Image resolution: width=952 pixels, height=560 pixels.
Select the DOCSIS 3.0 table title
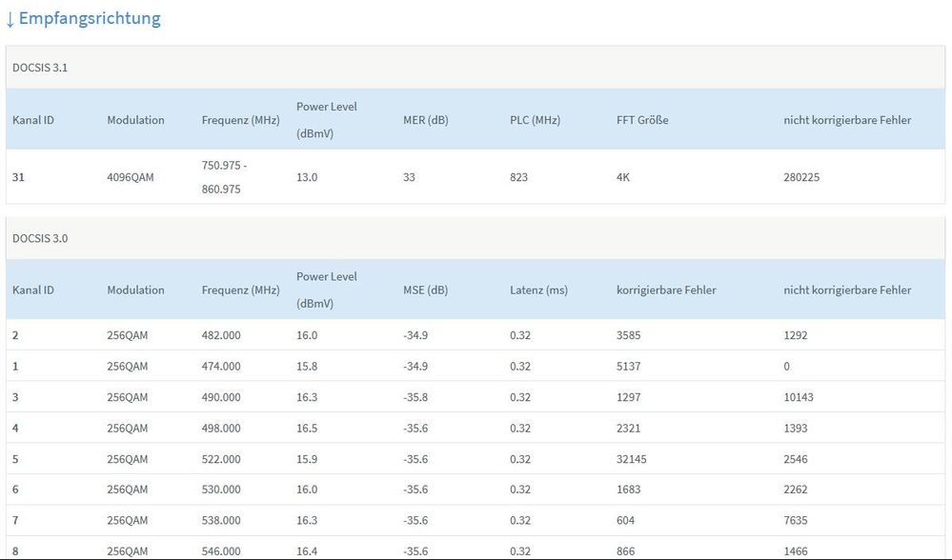click(x=40, y=238)
